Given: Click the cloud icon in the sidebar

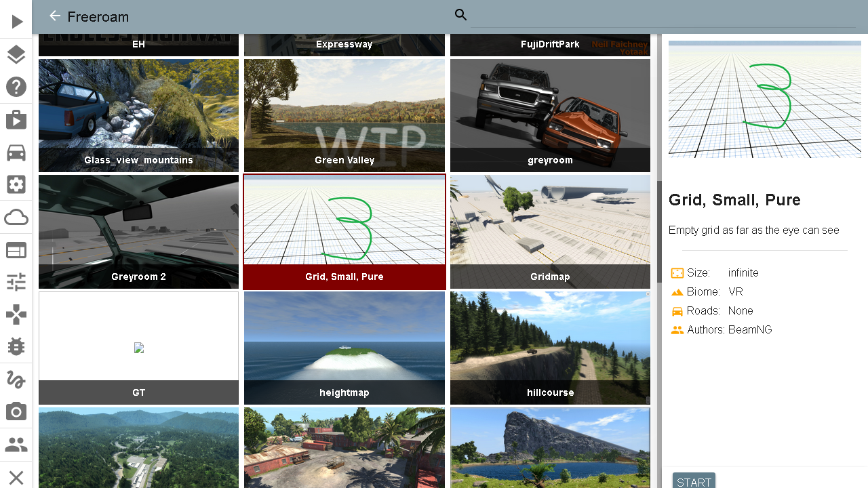Looking at the screenshot, I should pyautogui.click(x=16, y=218).
